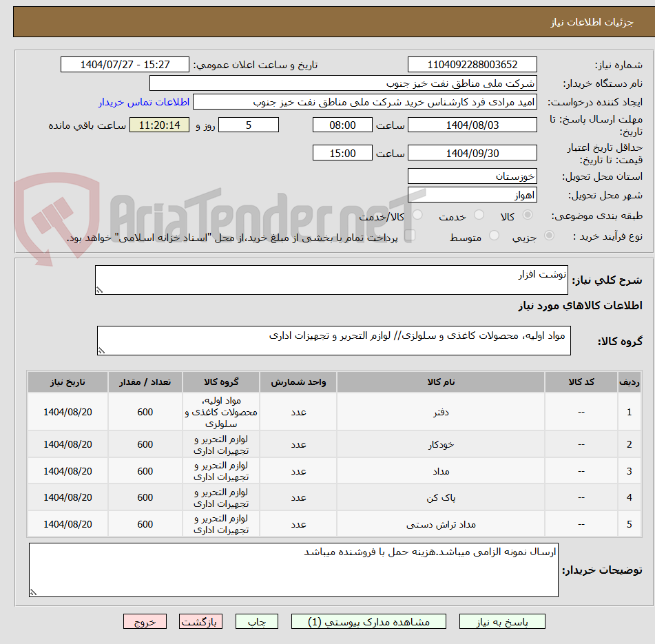
Task: Click the واحد شمارش column header
Action: 298,382
